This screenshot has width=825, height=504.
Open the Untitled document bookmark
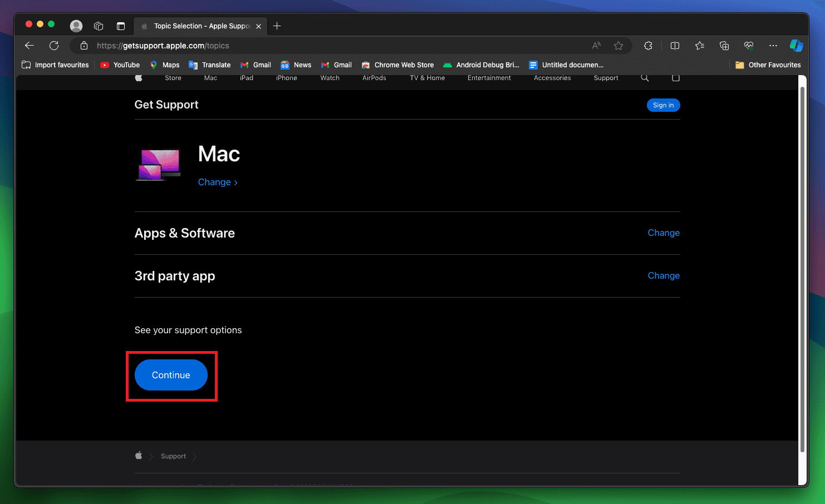pos(566,65)
